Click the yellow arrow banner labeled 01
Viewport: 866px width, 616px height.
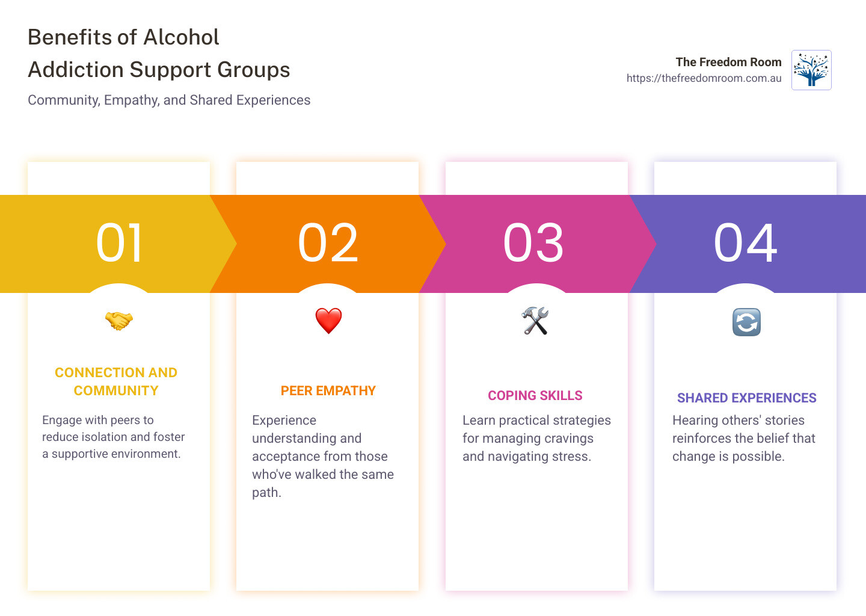[118, 243]
